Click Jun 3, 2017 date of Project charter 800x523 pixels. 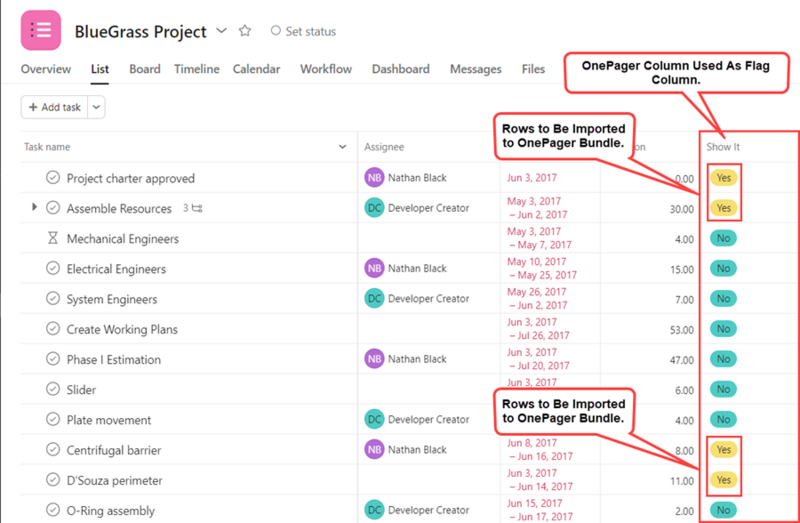(x=532, y=178)
